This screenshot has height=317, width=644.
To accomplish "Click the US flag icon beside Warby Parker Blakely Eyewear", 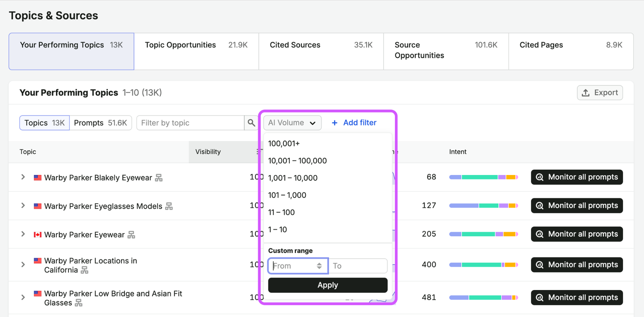I will click(37, 177).
